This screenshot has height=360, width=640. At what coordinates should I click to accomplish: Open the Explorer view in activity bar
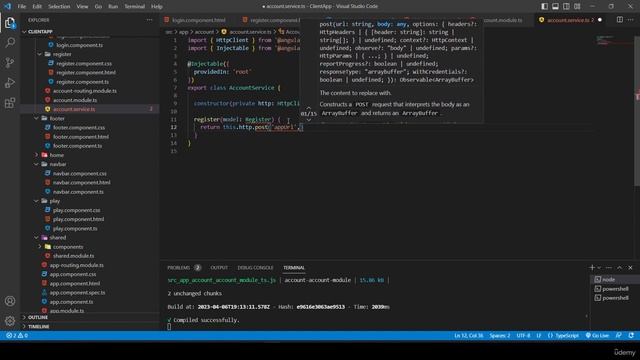pos(10,23)
